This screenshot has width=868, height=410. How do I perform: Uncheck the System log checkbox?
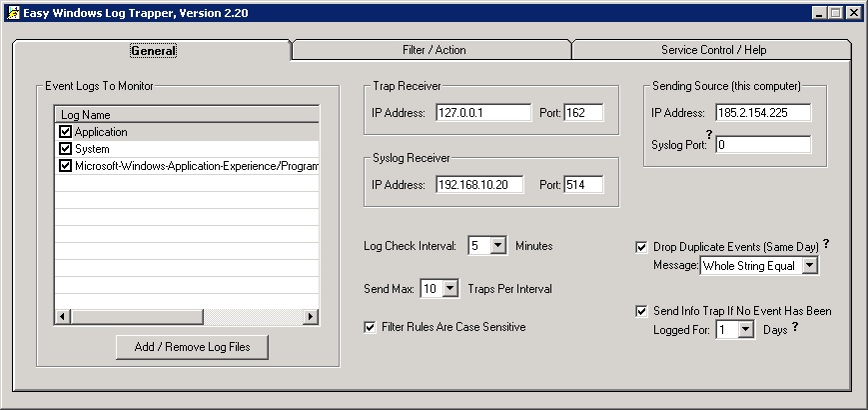click(x=65, y=149)
